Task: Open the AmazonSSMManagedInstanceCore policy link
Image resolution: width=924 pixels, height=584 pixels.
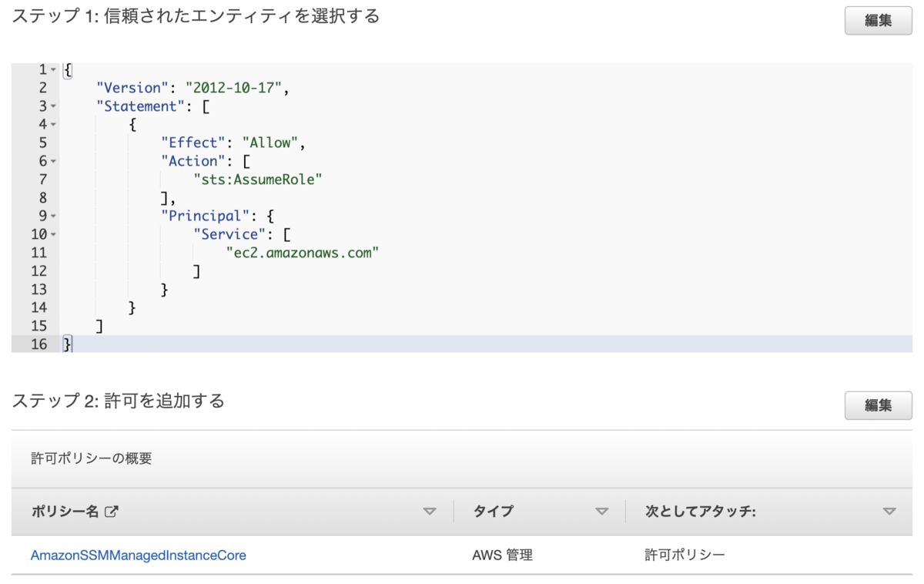Action: coord(139,555)
